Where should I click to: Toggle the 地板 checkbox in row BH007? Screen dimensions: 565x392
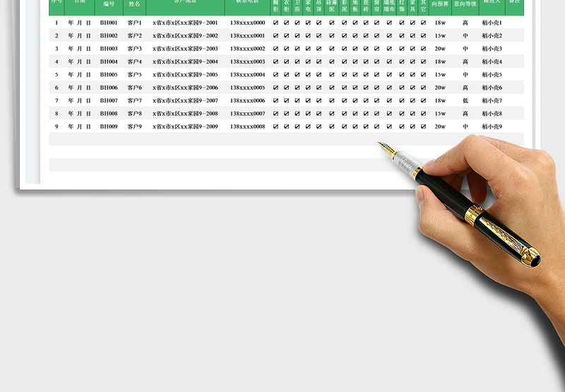pos(355,100)
